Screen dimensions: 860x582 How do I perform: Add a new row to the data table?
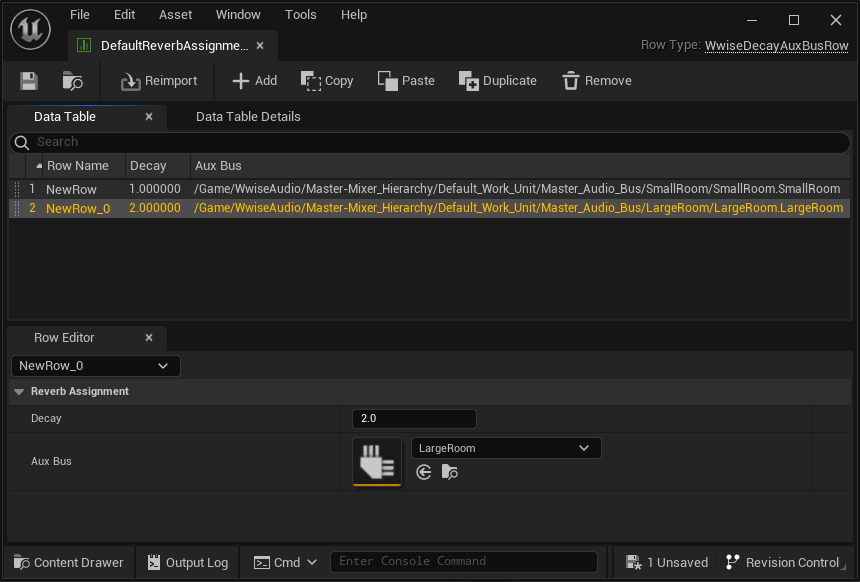pos(254,81)
